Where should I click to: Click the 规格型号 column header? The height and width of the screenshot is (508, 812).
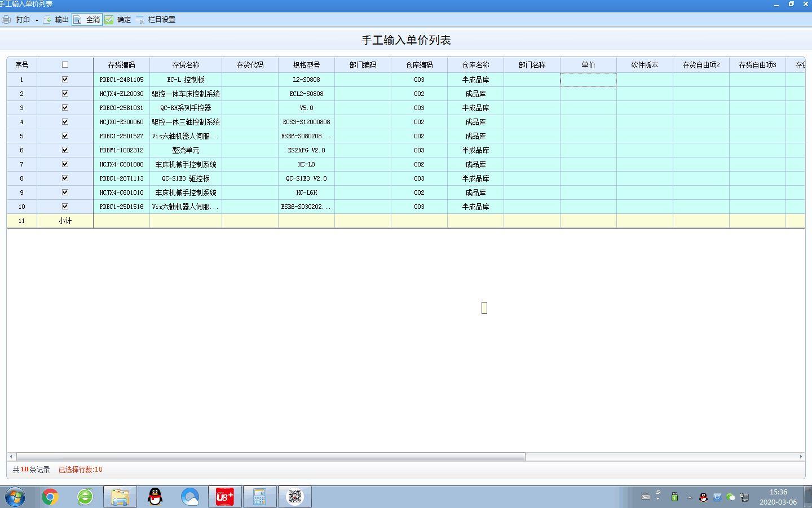click(306, 65)
